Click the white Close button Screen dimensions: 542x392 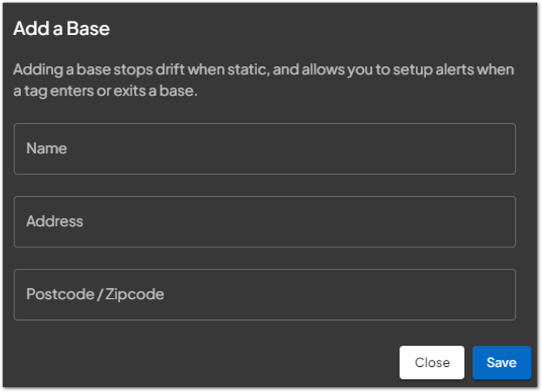[432, 362]
